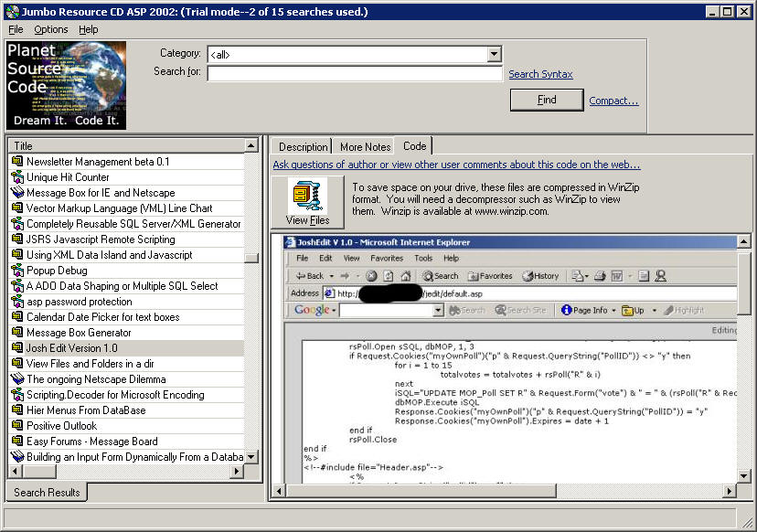Click the Planet Source Code logo image

[66, 85]
